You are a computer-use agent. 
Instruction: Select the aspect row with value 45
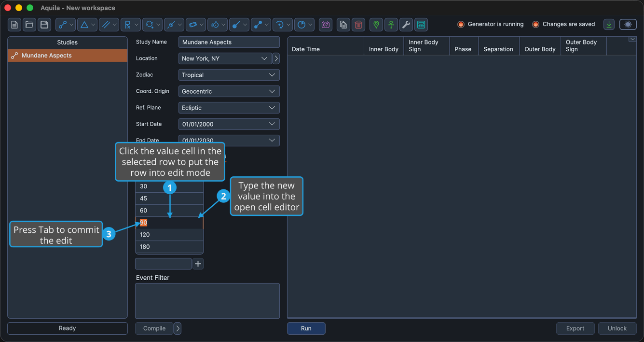click(169, 199)
